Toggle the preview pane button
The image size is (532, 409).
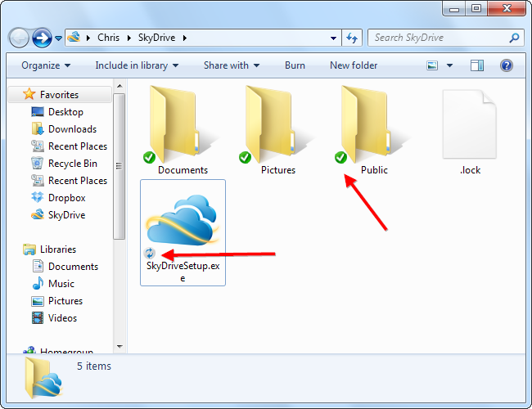point(476,65)
